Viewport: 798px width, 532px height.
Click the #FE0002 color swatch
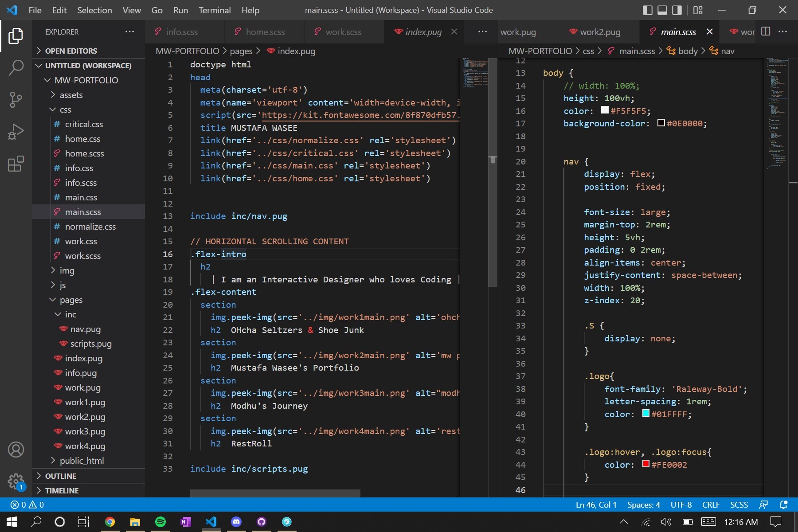[x=646, y=464]
